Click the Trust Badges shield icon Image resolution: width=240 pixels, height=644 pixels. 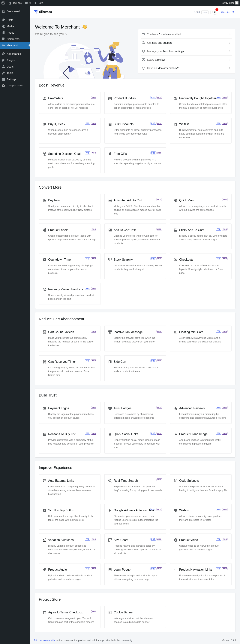pos(110,408)
